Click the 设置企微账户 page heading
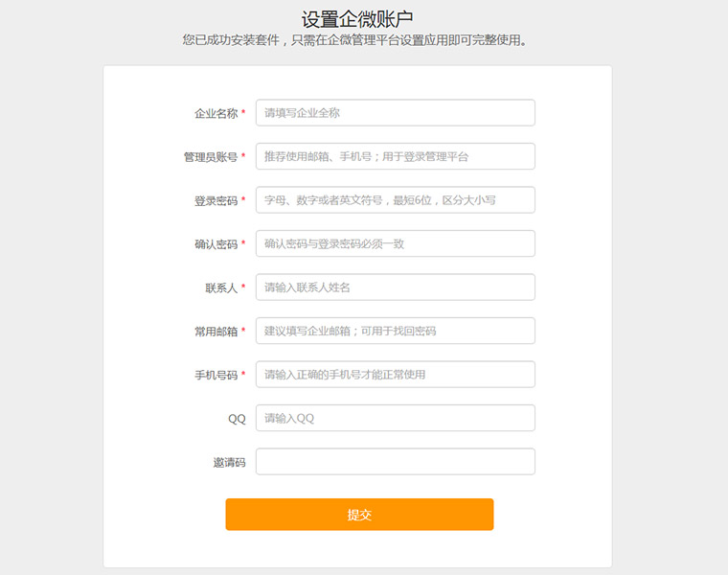Image resolution: width=728 pixels, height=575 pixels. pos(357,19)
